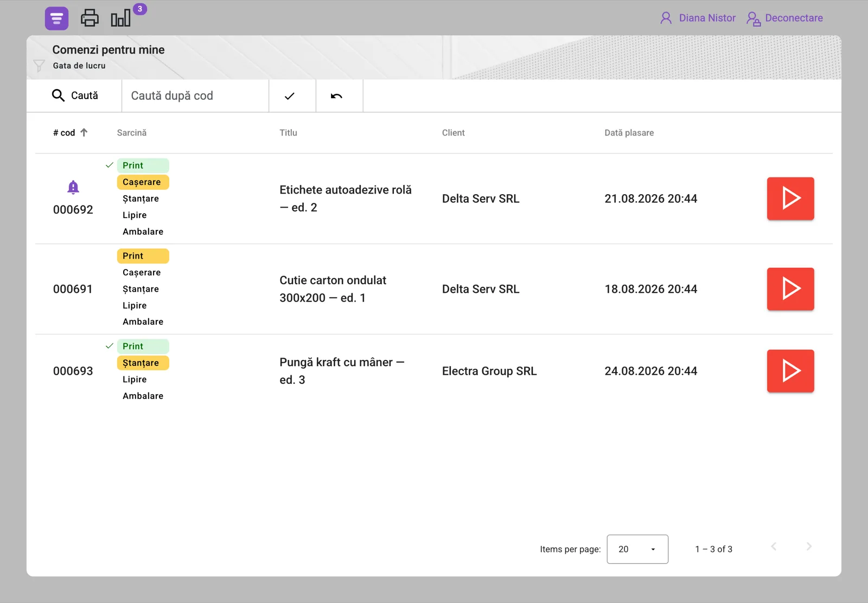Click the Electra Group SRL client cell
This screenshot has height=603, width=868.
[489, 371]
